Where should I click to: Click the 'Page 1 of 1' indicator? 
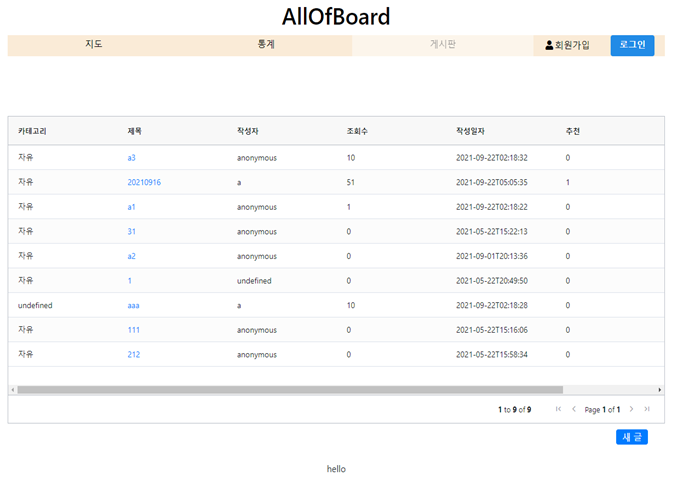(602, 410)
